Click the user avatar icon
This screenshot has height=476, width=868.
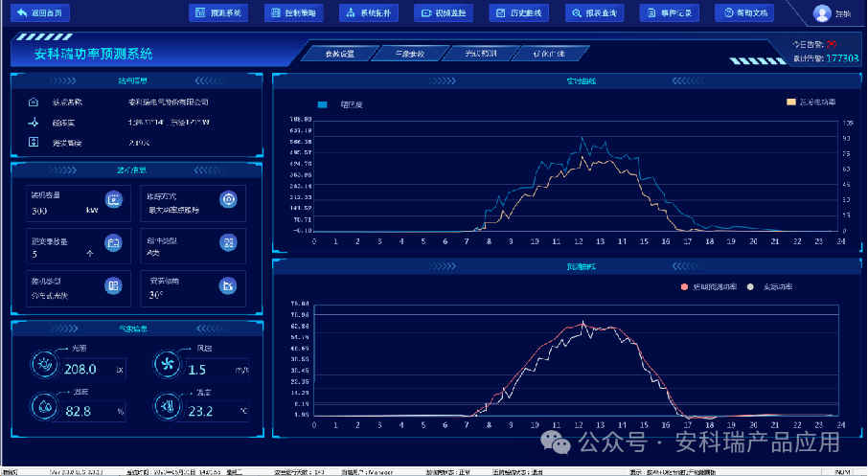pos(821,13)
